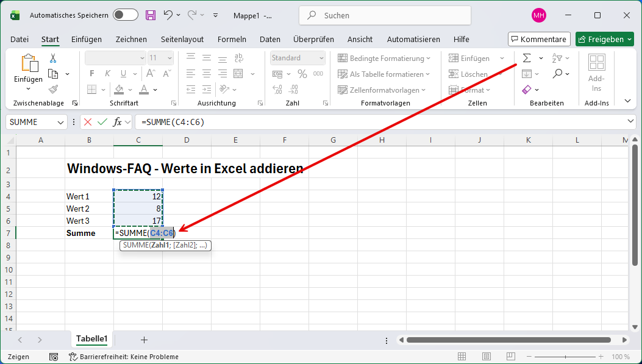This screenshot has width=642, height=364.
Task: Open the Überprüfen tab
Action: 313,39
